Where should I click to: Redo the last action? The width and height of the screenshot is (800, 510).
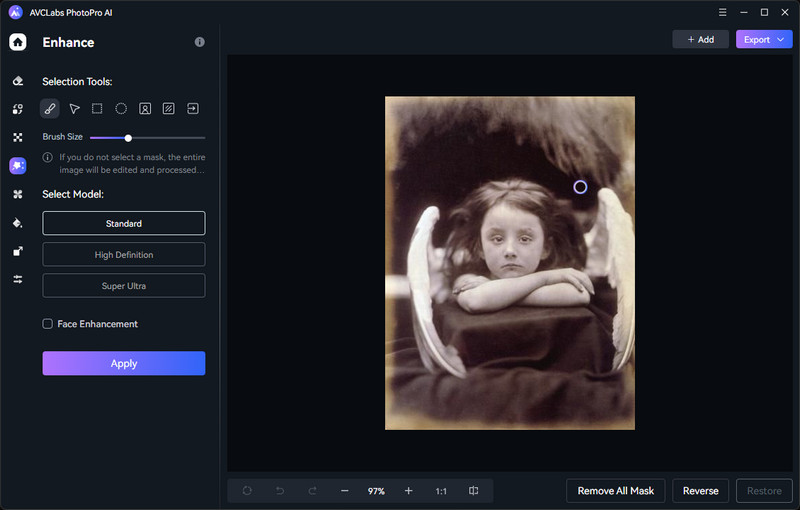(x=312, y=491)
